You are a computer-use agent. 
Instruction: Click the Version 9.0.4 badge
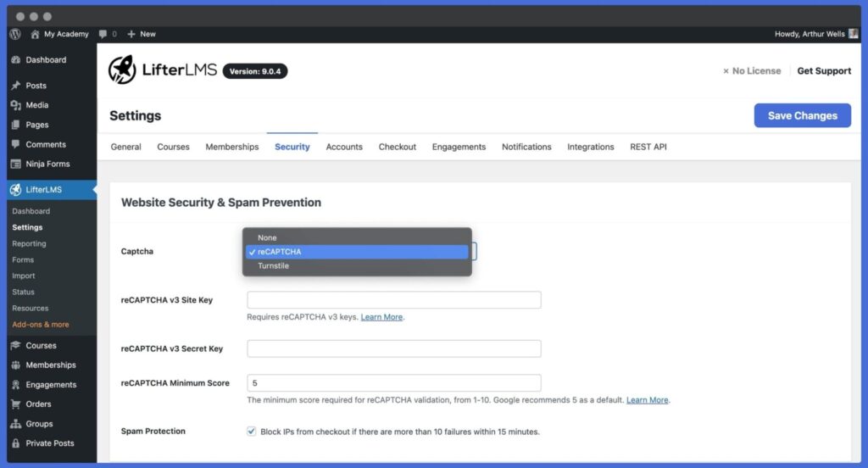[x=254, y=71]
